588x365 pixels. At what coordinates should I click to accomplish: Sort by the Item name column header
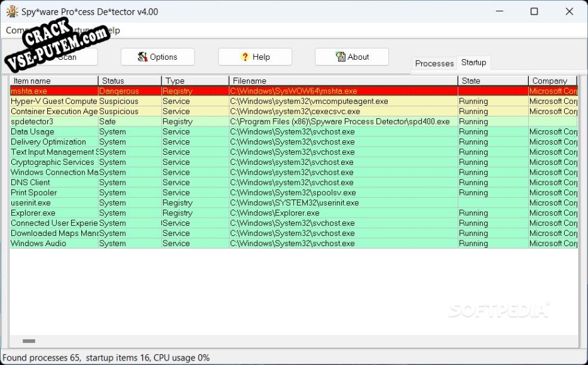coord(54,81)
